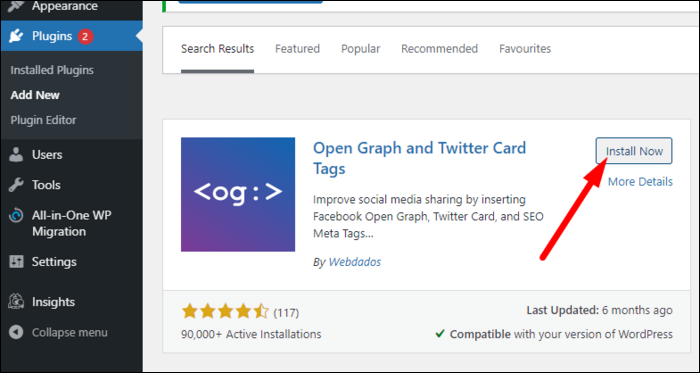The image size is (700, 373).
Task: Open the Open Graph and Twitter Card Tags title
Action: click(x=420, y=158)
